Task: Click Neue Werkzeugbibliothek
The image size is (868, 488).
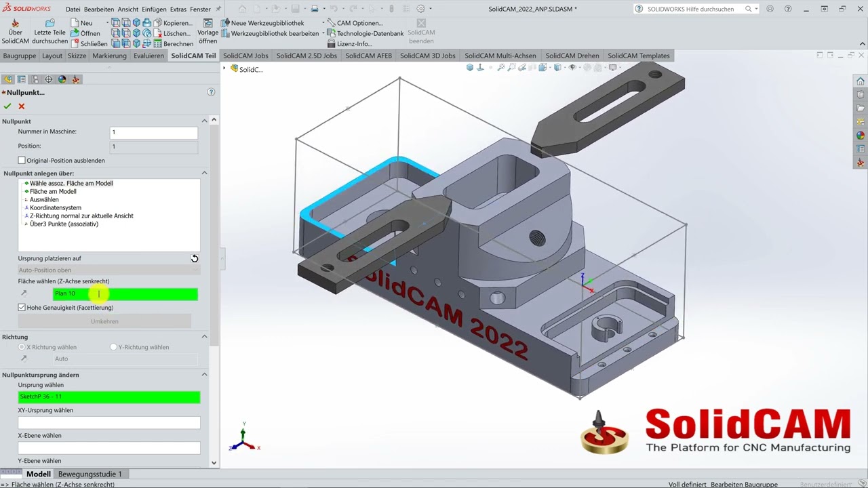Action: pyautogui.click(x=263, y=23)
